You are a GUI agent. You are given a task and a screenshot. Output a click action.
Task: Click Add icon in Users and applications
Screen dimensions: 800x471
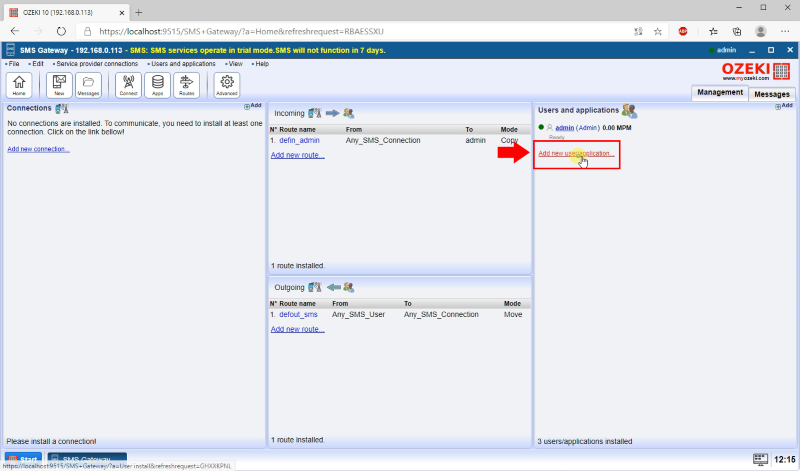click(784, 106)
